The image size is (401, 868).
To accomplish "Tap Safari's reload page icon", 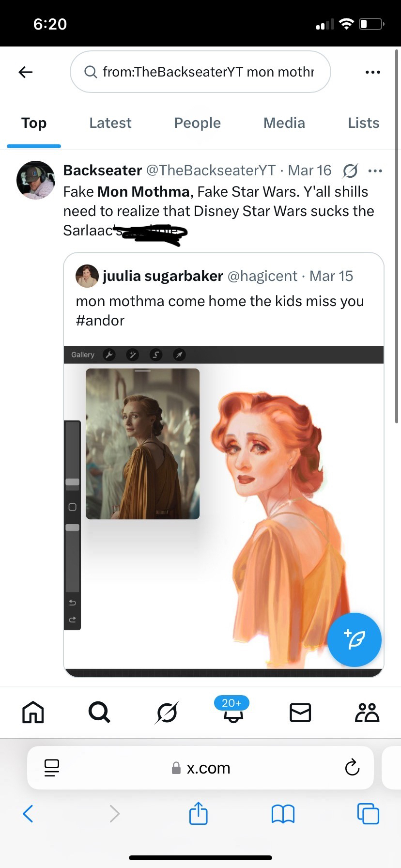I will [x=352, y=768].
